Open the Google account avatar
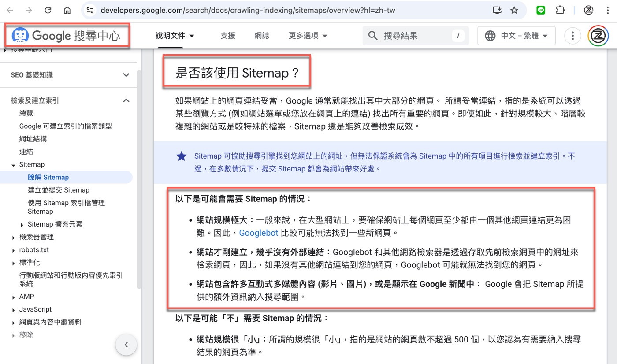Viewport: 617px width, 364px height. pyautogui.click(x=598, y=36)
